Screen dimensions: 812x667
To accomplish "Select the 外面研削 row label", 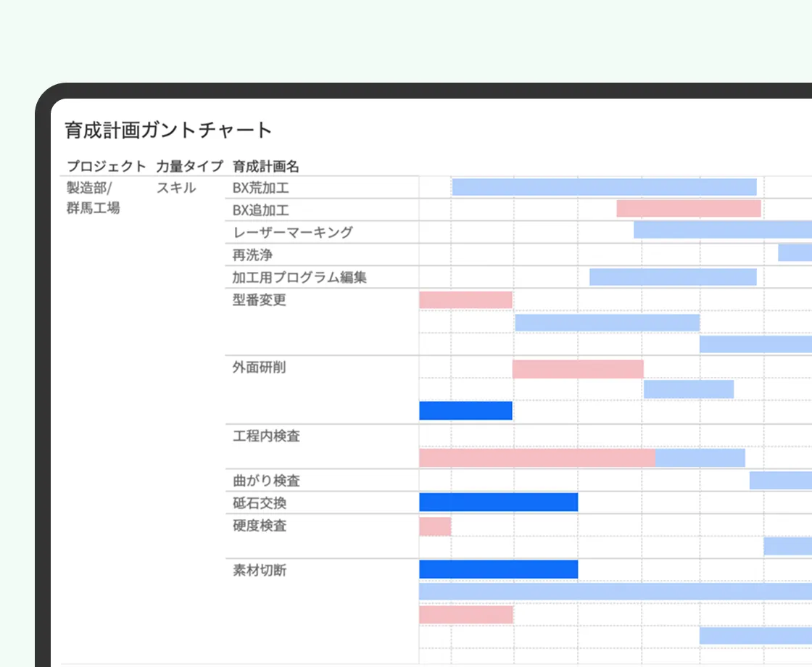I will click(x=259, y=367).
